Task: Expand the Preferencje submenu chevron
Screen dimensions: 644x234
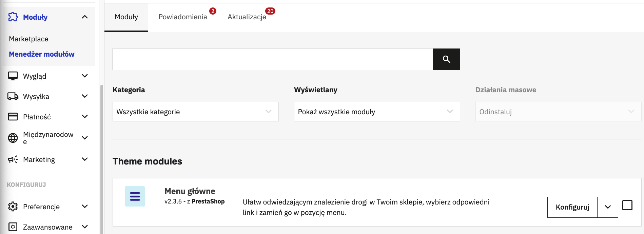Action: 85,206
